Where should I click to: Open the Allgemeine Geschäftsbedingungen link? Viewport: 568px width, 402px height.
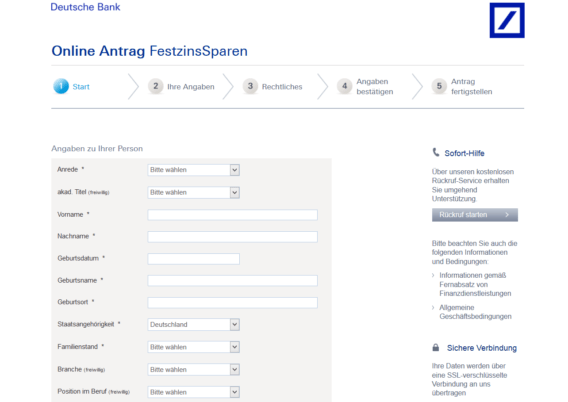(x=475, y=312)
